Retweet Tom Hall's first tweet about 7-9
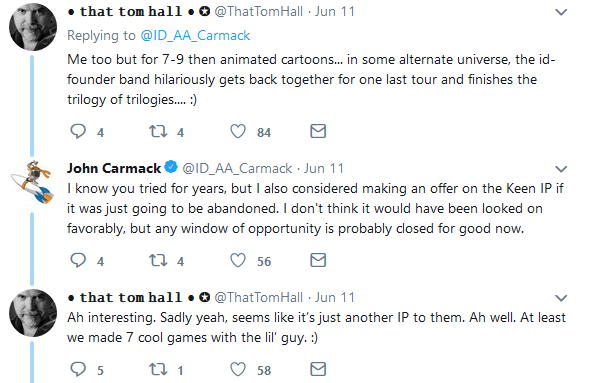 click(158, 131)
